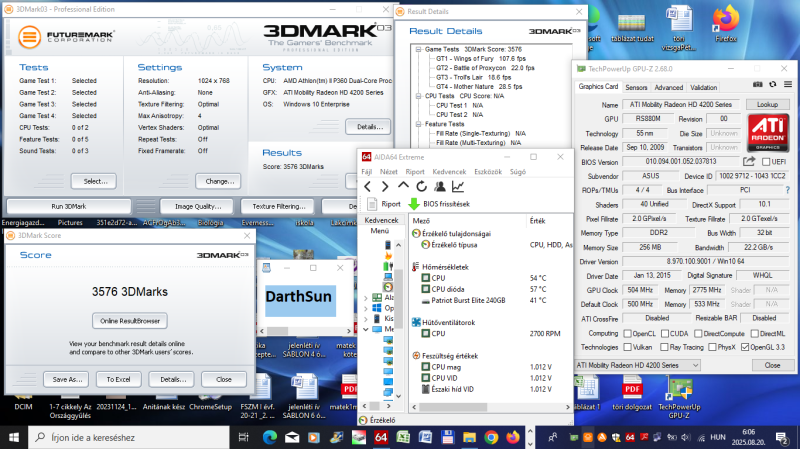Toggle the UEFI checkbox in GPU-Z
Screen dimensions: 800x449
pyautogui.click(x=765, y=162)
